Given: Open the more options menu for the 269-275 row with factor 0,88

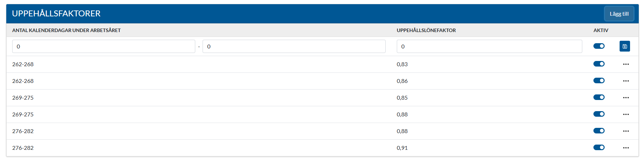Looking at the screenshot, I should tap(626, 114).
